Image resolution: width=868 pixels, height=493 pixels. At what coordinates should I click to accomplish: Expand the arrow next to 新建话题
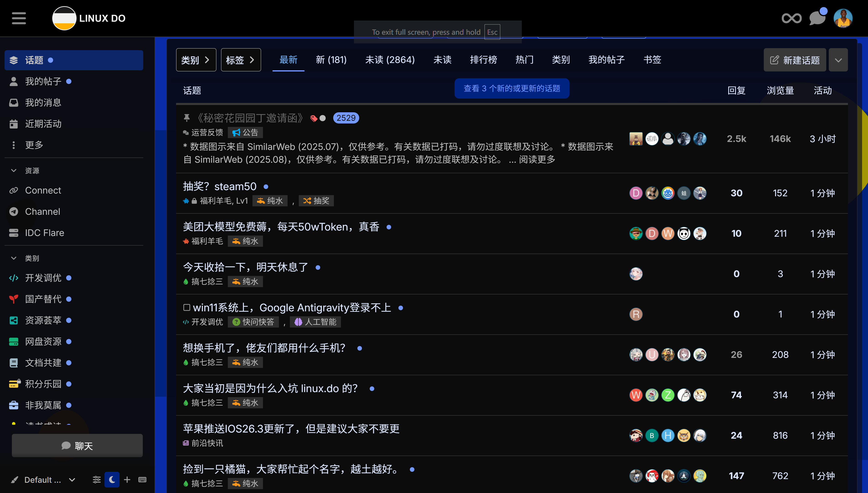point(838,60)
